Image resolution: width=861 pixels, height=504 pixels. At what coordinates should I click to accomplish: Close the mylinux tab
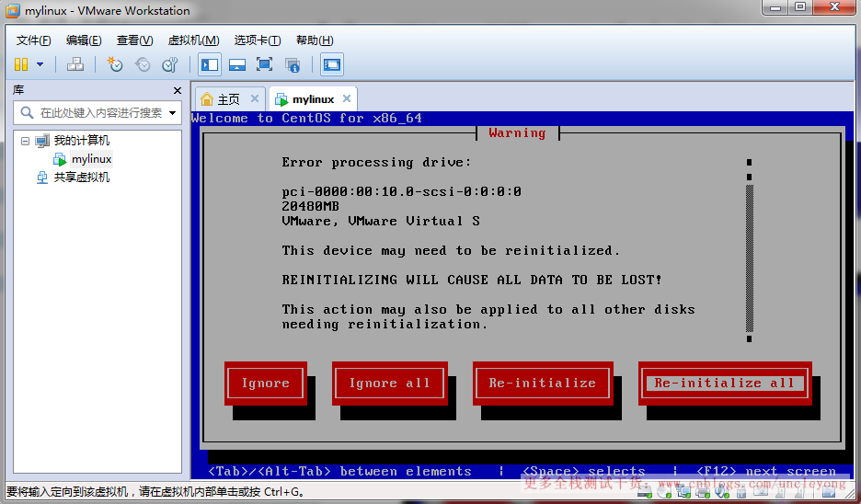[347, 98]
